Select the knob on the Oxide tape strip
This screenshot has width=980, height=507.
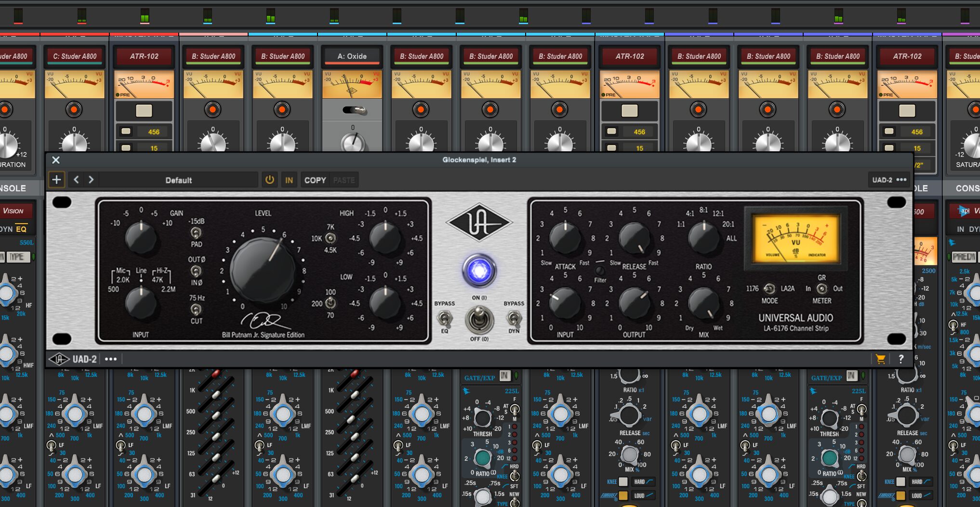353,143
